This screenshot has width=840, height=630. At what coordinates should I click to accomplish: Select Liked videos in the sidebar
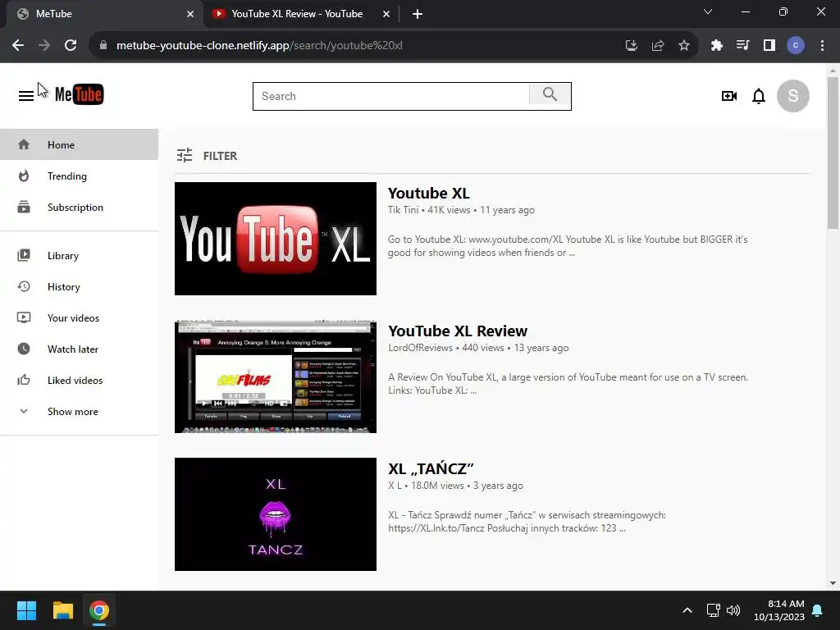click(x=80, y=380)
